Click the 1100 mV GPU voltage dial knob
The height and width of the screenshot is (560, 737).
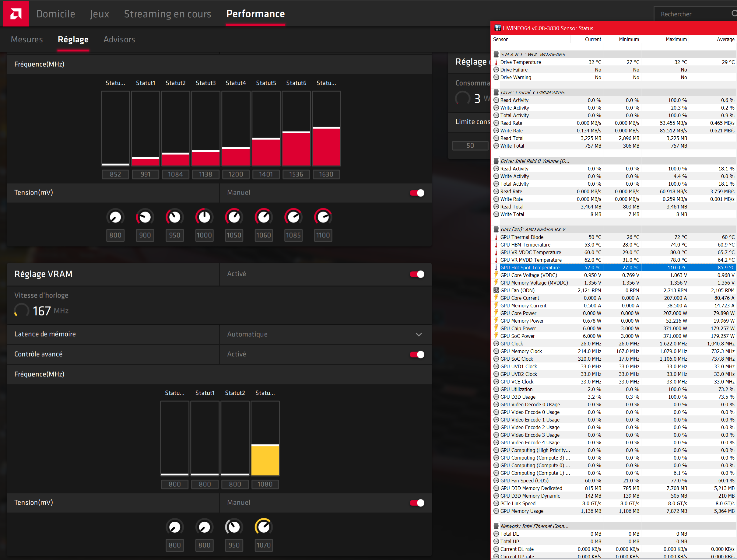[323, 217]
